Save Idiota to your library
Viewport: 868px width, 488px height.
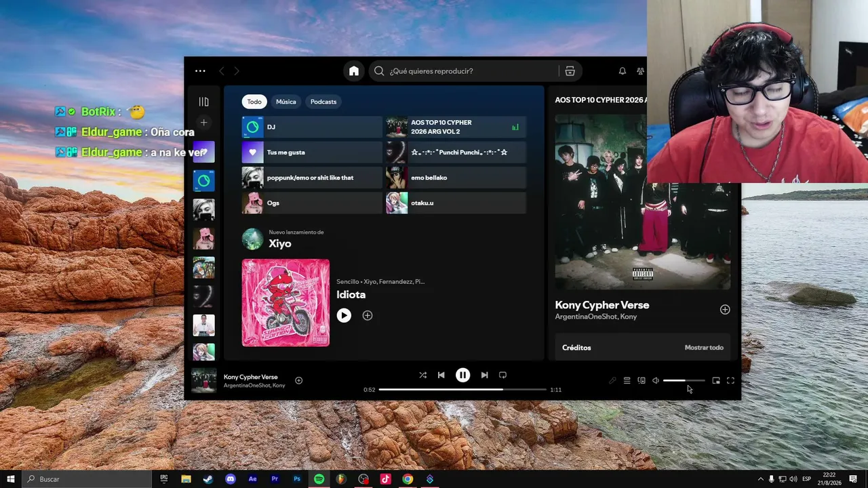[368, 315]
